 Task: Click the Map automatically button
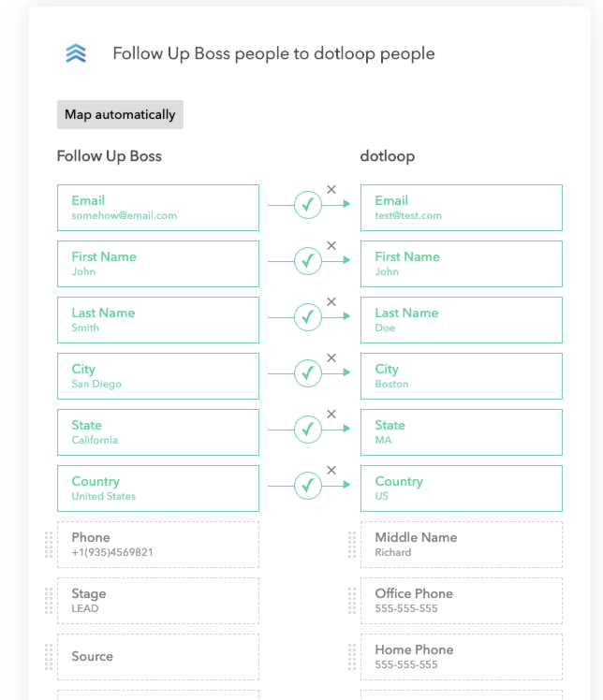pos(120,114)
